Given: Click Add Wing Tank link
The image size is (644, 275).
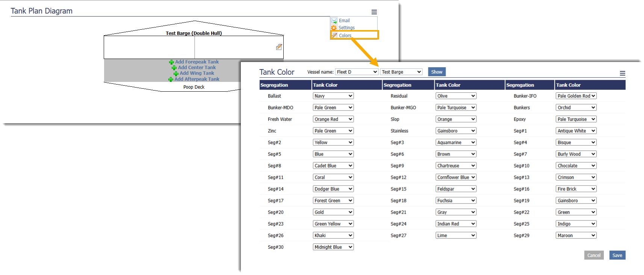Looking at the screenshot, I should click(x=197, y=73).
